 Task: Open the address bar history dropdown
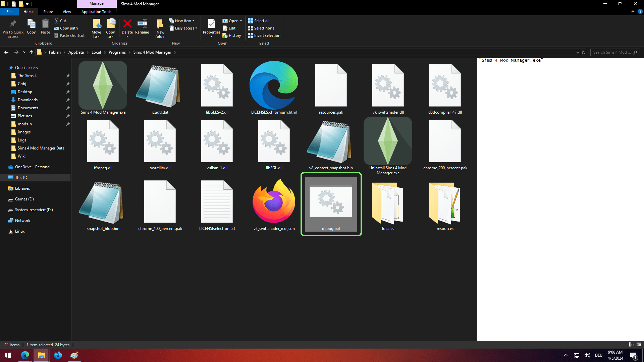click(578, 52)
